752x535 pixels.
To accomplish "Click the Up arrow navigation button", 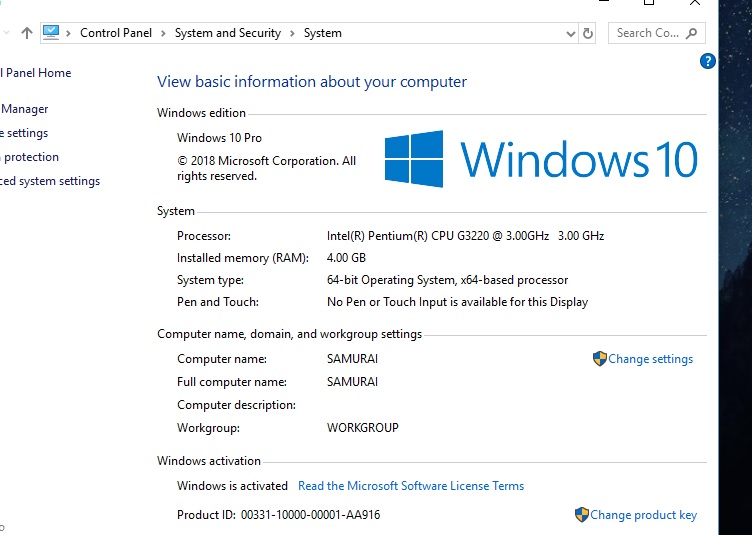I will (27, 33).
